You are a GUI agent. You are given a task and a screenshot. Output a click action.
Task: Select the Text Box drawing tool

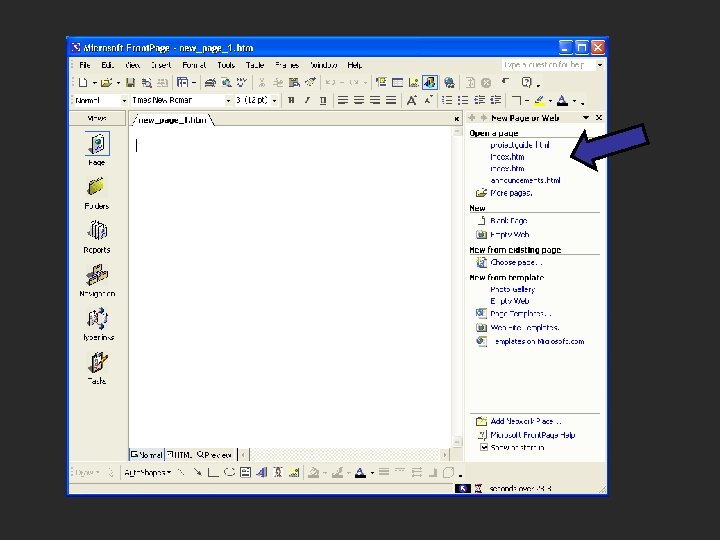[246, 472]
